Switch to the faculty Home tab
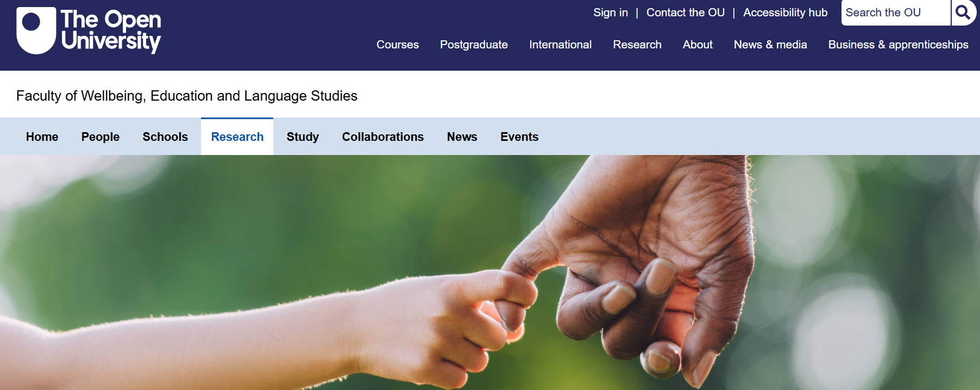This screenshot has height=390, width=980. pyautogui.click(x=42, y=137)
